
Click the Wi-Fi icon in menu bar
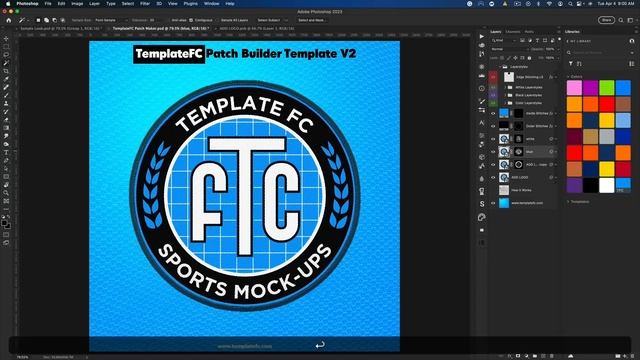pyautogui.click(x=549, y=4)
